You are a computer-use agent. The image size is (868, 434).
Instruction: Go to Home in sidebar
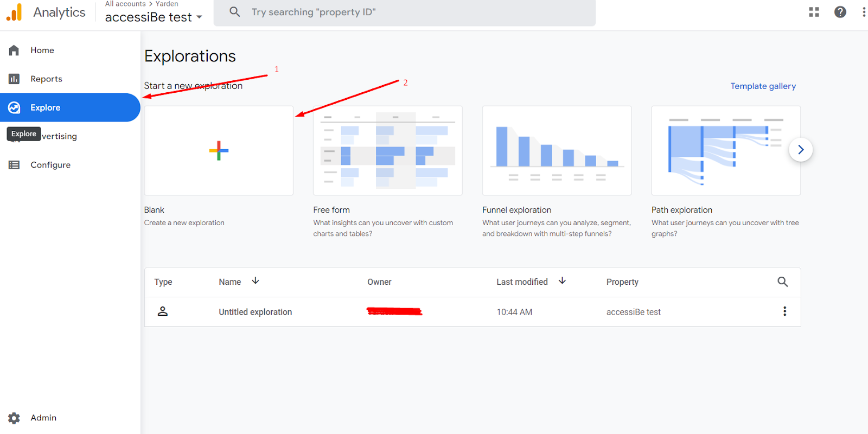tap(42, 50)
